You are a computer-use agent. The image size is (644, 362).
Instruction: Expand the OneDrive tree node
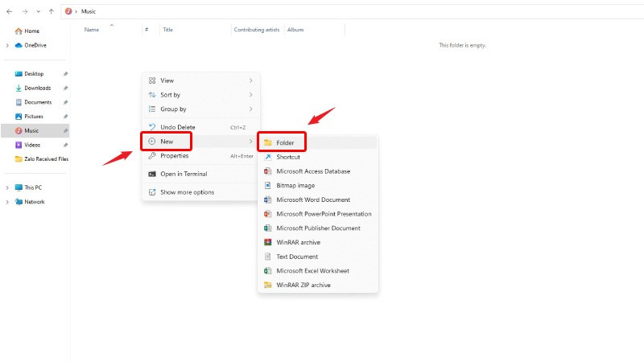pos(7,45)
